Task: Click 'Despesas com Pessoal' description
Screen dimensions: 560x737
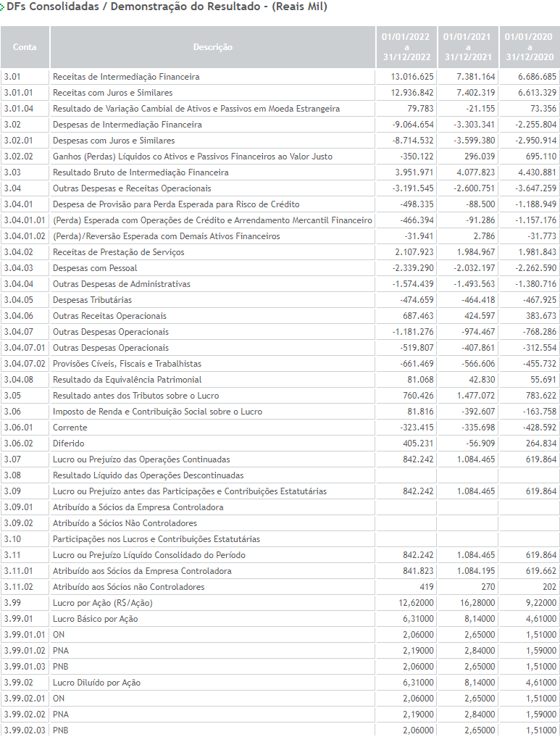Action: point(95,268)
